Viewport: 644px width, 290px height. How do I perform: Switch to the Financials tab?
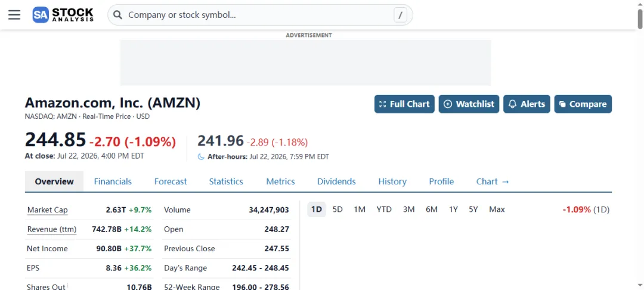[113, 181]
